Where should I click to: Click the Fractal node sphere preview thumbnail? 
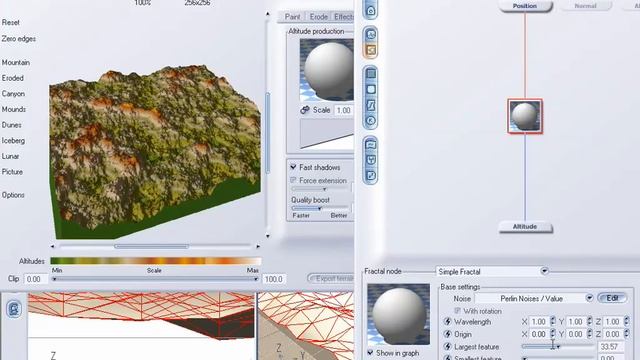pos(398,314)
